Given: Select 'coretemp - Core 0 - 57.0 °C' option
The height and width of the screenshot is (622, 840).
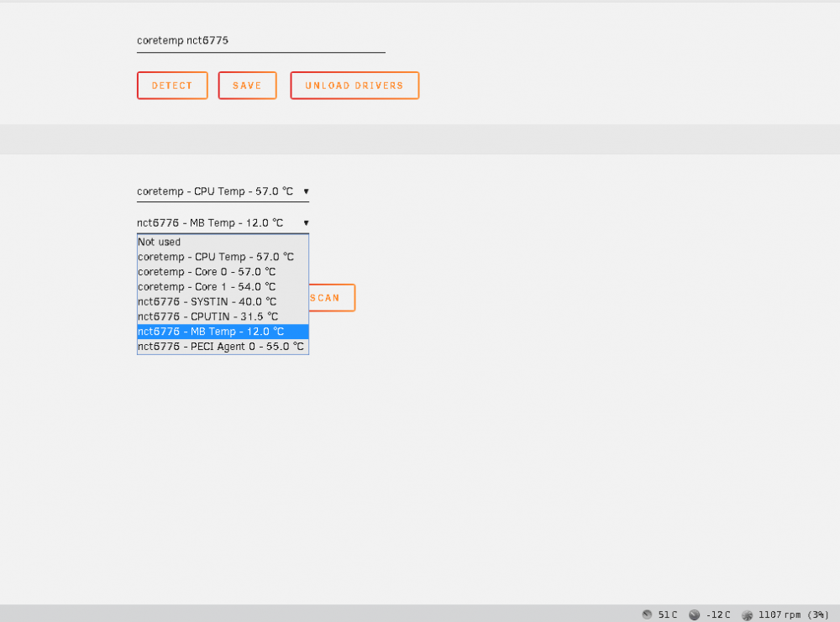Looking at the screenshot, I should [223, 272].
